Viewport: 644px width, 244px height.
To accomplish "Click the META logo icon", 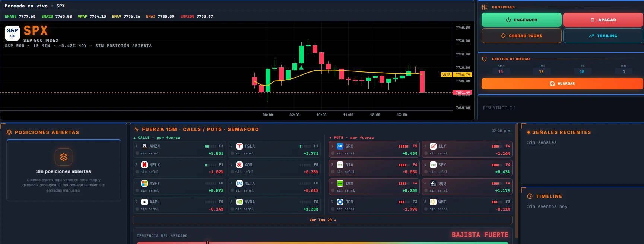I will tap(239, 183).
